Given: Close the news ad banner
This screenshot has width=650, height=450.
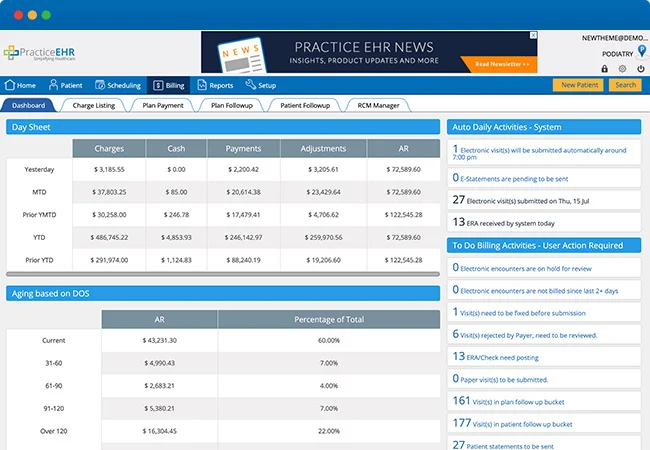Looking at the screenshot, I should [534, 35].
